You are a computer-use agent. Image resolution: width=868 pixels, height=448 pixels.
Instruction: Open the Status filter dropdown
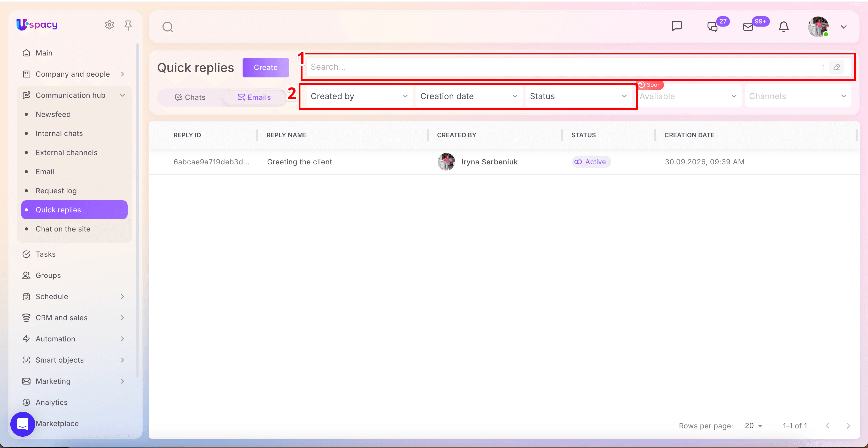click(578, 96)
